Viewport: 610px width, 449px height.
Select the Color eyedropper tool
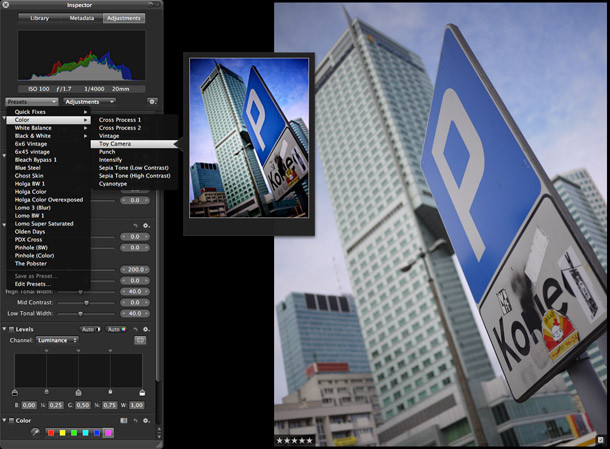click(35, 432)
